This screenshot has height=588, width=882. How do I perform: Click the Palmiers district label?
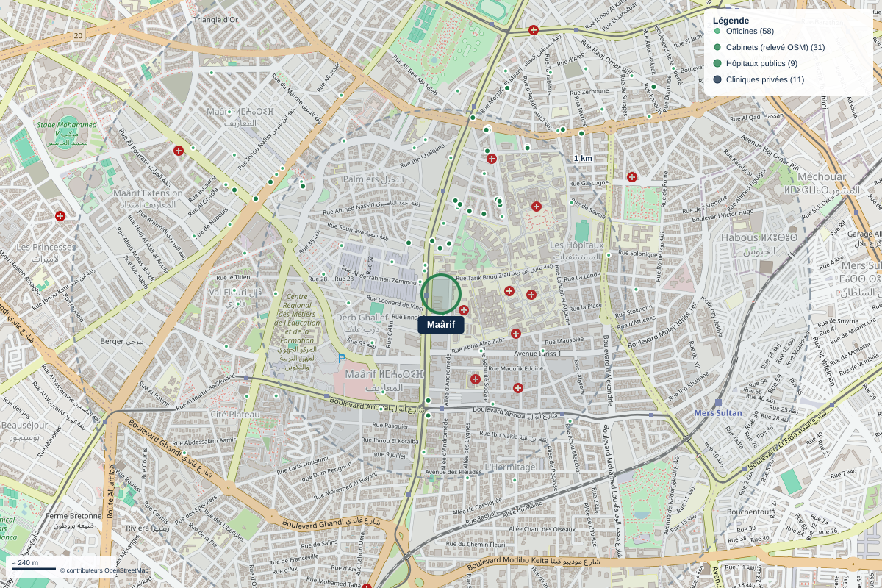(374, 179)
